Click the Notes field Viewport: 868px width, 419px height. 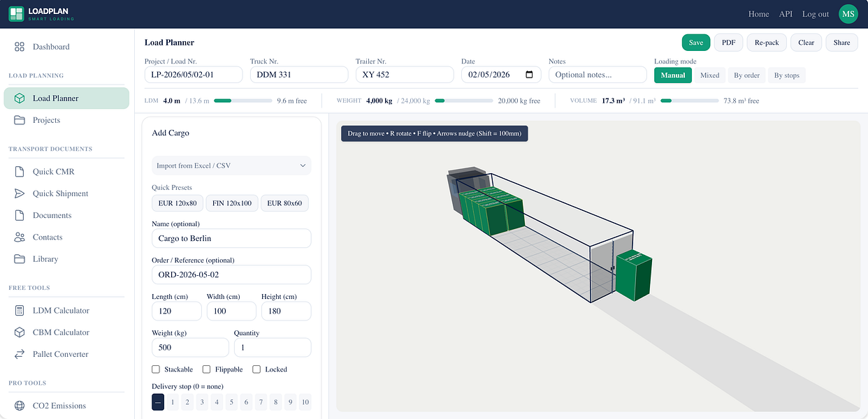coord(598,75)
